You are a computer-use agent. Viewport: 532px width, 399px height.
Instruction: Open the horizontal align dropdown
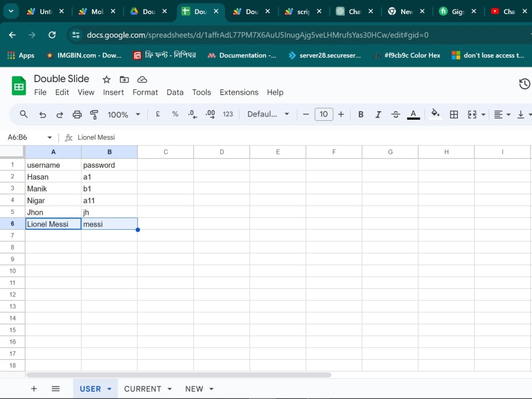pyautogui.click(x=502, y=115)
